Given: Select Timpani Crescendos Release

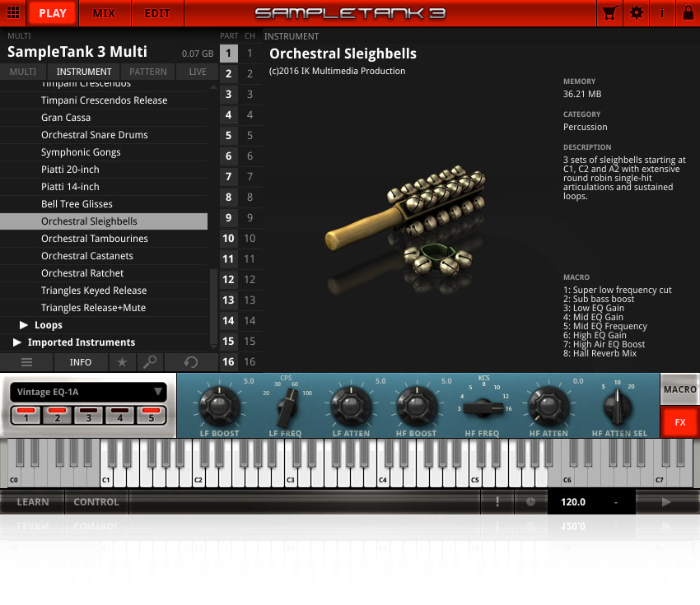Looking at the screenshot, I should tap(104, 100).
